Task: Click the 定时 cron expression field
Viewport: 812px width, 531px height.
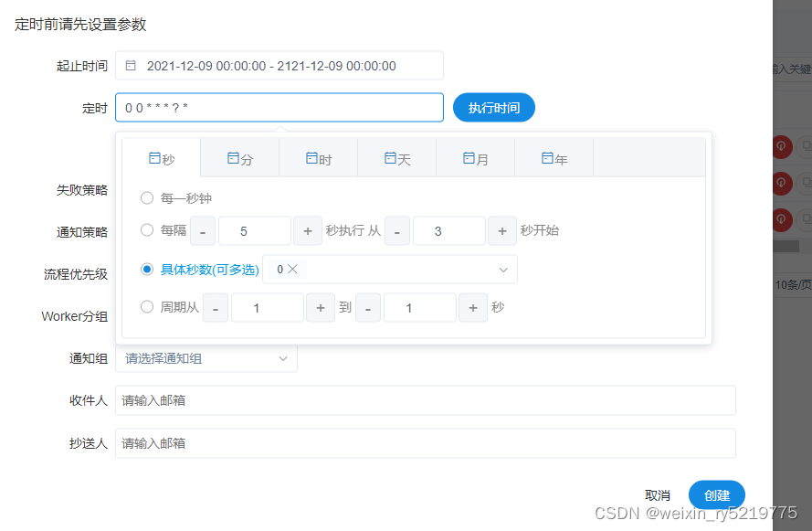Action: [x=279, y=108]
